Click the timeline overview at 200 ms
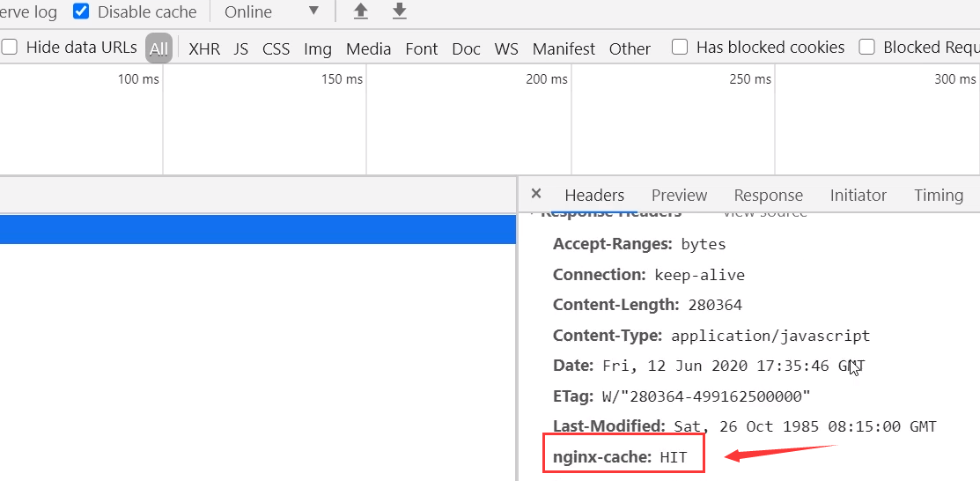 pyautogui.click(x=546, y=78)
